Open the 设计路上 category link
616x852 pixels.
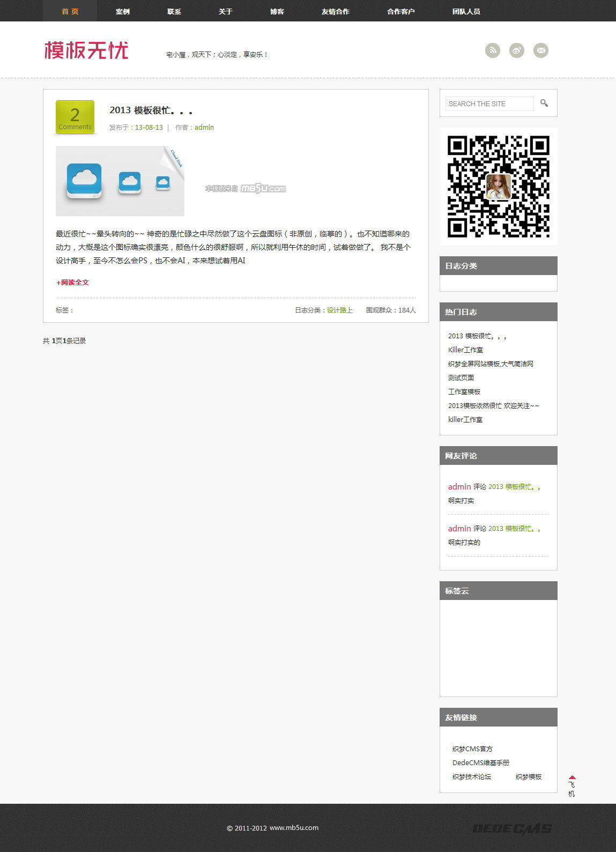tap(340, 310)
